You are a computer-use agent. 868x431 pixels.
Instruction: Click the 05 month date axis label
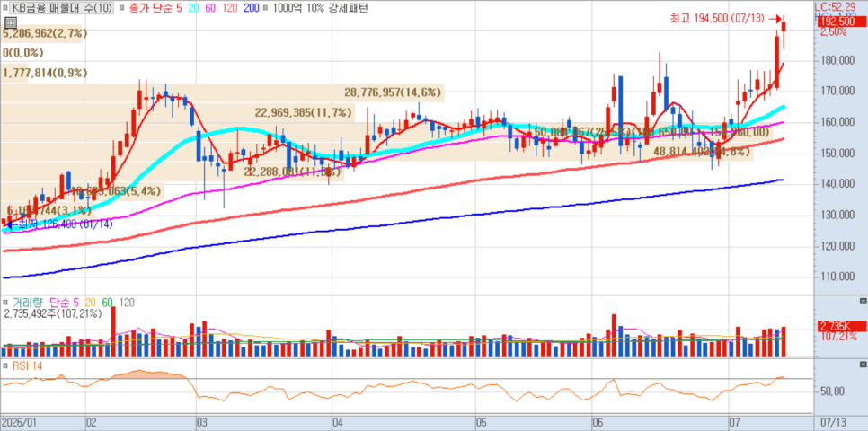pos(481,422)
